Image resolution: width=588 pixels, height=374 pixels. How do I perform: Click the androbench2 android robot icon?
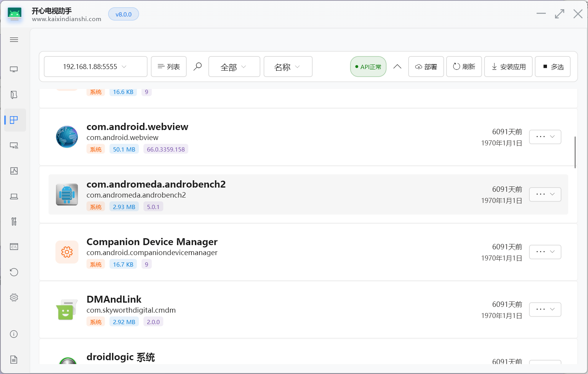pyautogui.click(x=67, y=194)
